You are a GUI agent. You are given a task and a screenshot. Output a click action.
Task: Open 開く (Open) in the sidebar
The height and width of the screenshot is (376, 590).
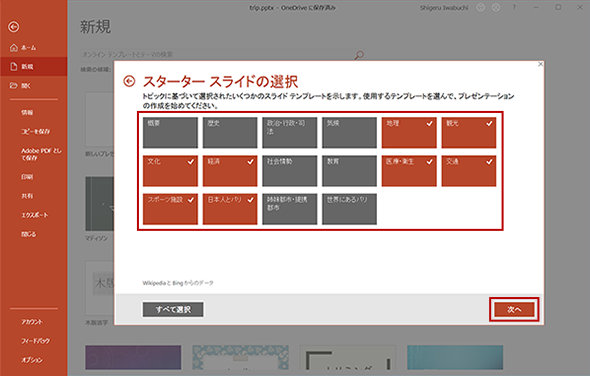(34, 86)
